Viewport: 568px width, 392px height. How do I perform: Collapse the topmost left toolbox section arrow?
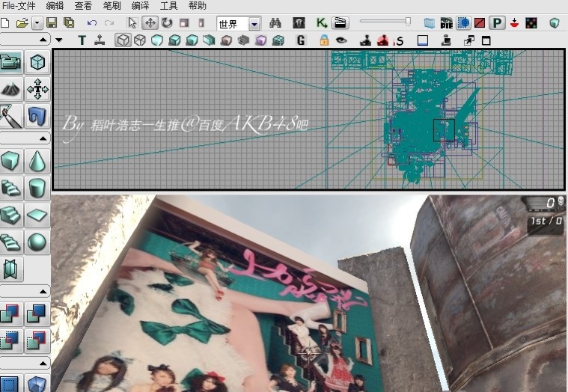43,40
